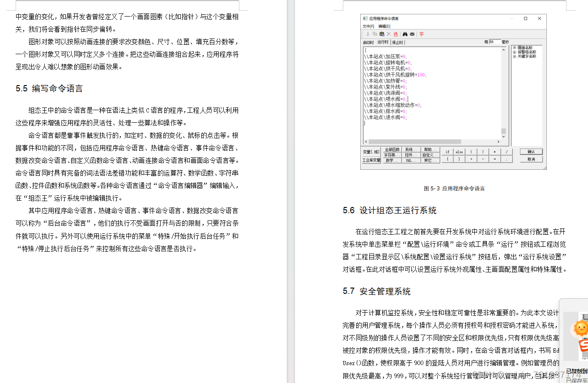Open the 字符串... functions button

coord(392,155)
